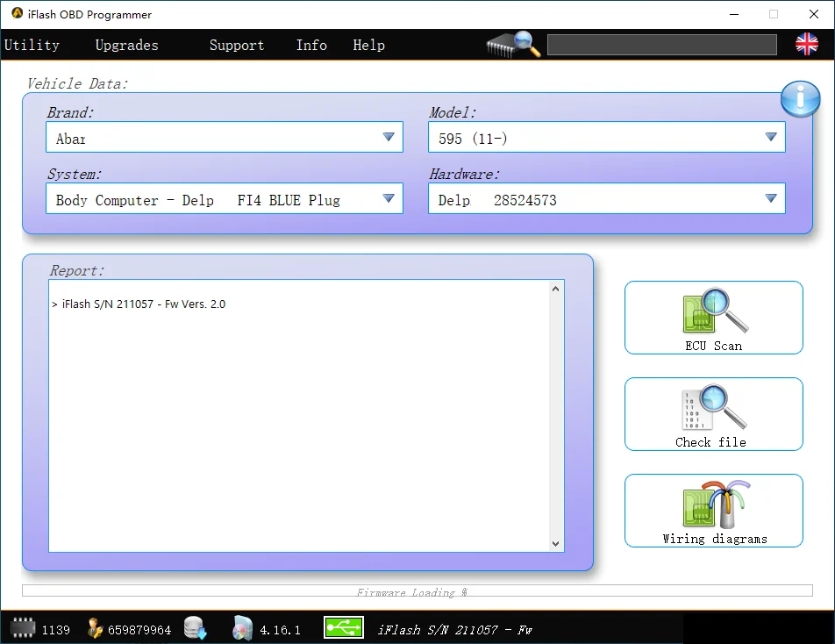
Task: Click the database download icon
Action: [x=195, y=628]
